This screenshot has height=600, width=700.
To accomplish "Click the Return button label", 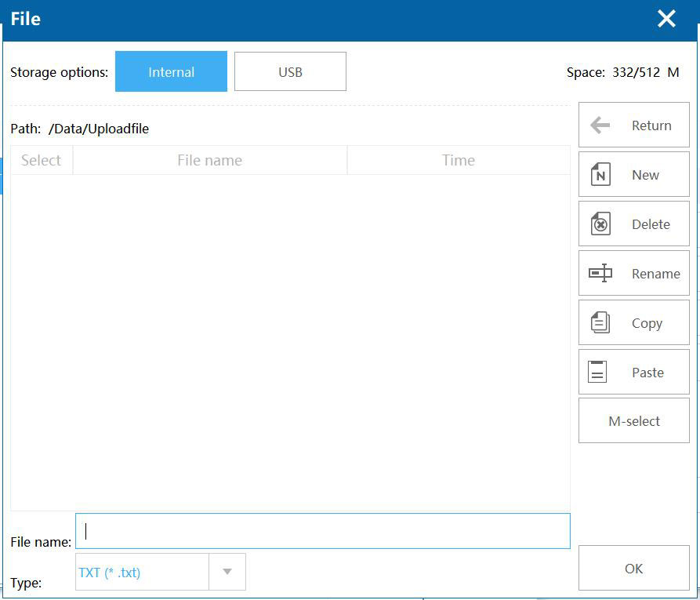I will click(651, 125).
